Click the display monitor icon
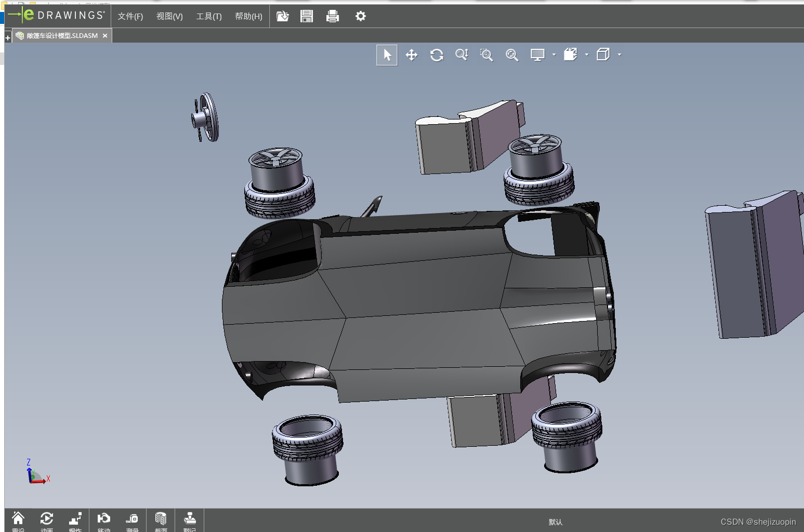The image size is (804, 532). click(537, 55)
